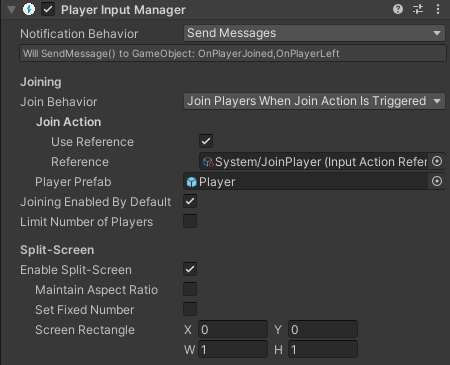Enable Limit Number of Players checkbox

[190, 221]
